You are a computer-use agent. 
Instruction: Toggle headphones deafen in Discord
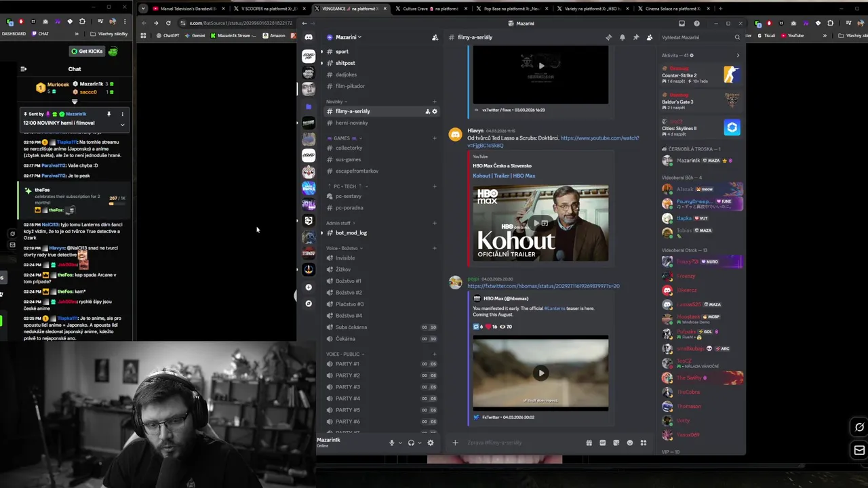tap(411, 443)
